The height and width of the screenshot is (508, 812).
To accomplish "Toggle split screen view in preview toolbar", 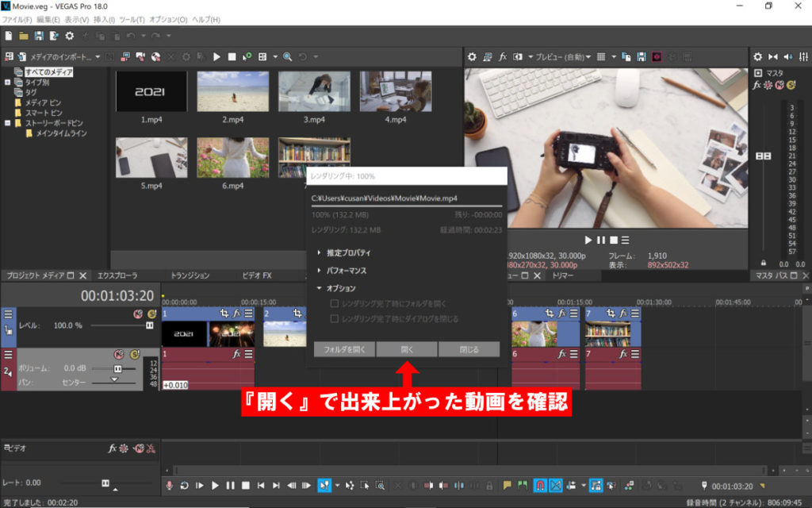I will [518, 57].
